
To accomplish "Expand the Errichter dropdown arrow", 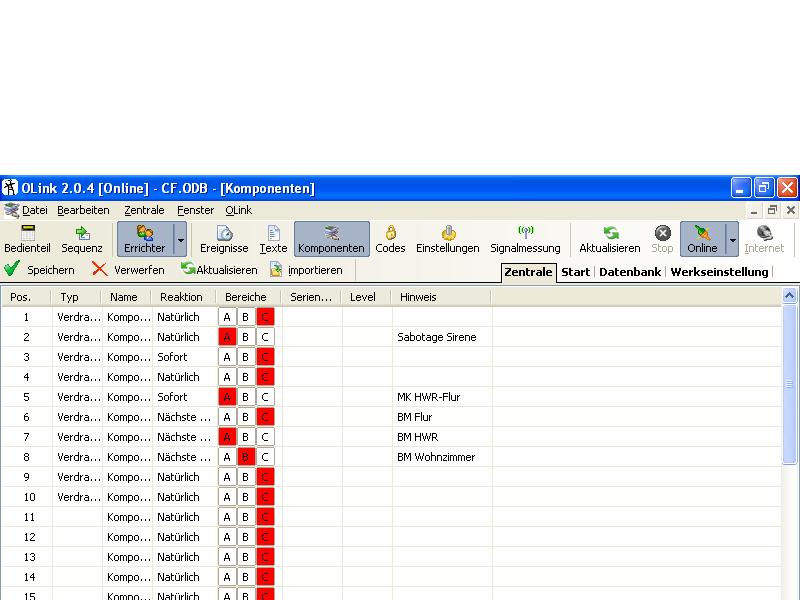I will 180,239.
